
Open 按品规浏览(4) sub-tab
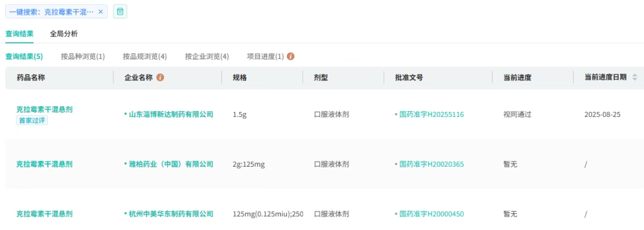tap(144, 57)
